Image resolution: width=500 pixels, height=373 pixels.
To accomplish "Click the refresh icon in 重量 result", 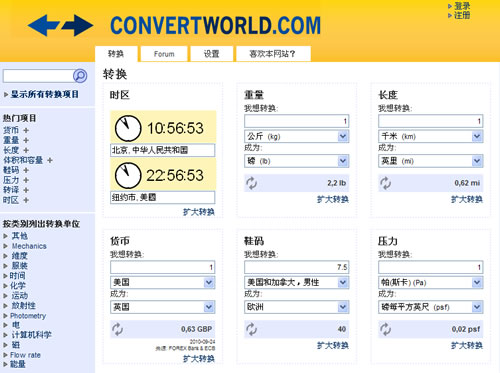I will [252, 183].
